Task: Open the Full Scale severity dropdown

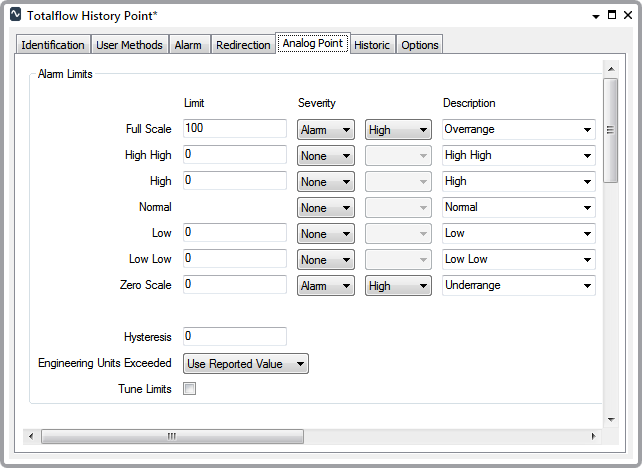Action: (326, 129)
